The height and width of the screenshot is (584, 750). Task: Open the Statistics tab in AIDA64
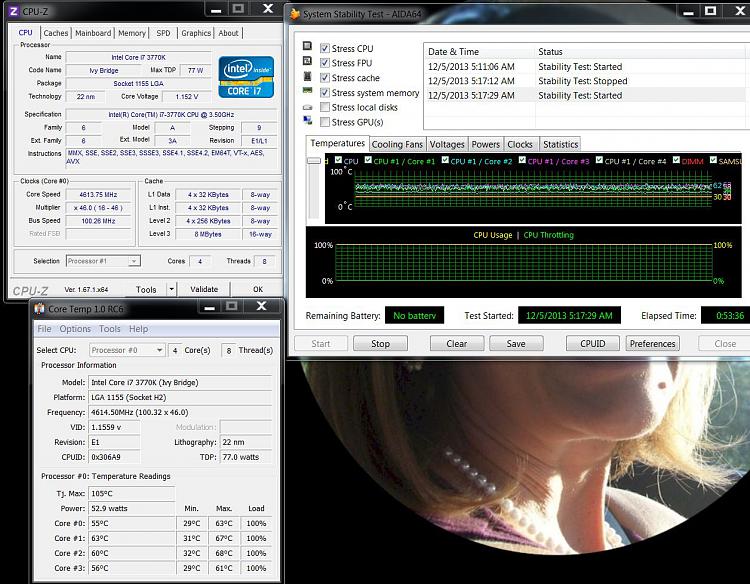tap(561, 144)
